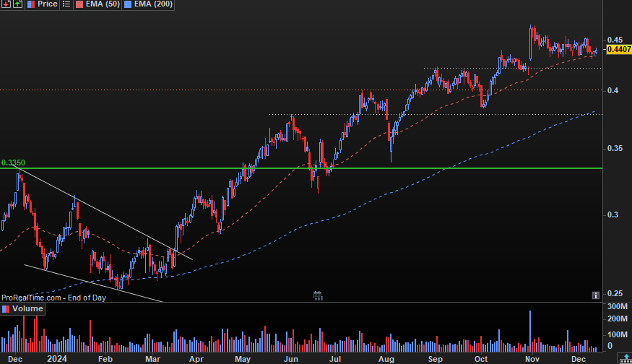Click the 0.25 price axis label
The image size is (632, 364).
(x=615, y=293)
